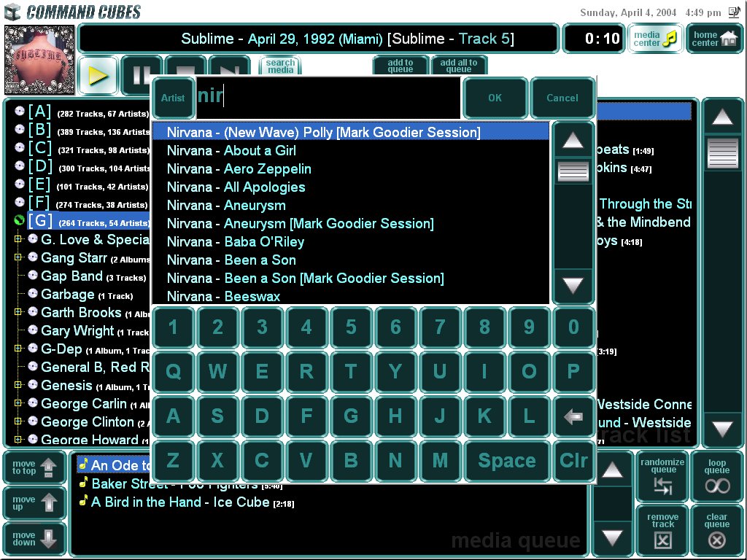
Task: Cancel the search dialog
Action: tap(562, 98)
